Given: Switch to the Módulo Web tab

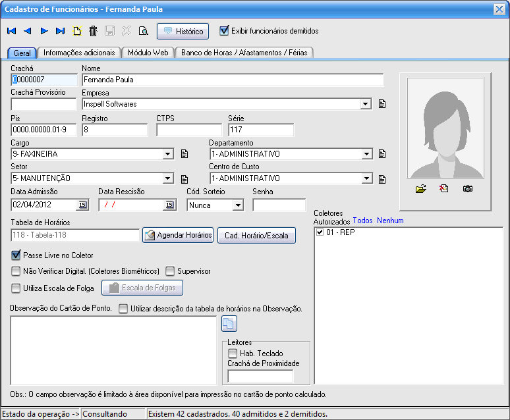Looking at the screenshot, I should [148, 53].
